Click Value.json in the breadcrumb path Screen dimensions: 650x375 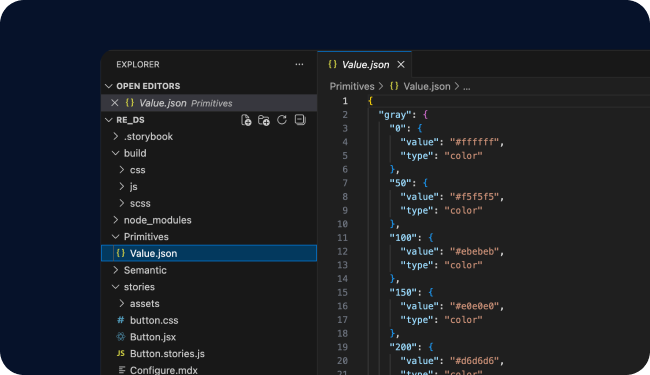pyautogui.click(x=427, y=86)
